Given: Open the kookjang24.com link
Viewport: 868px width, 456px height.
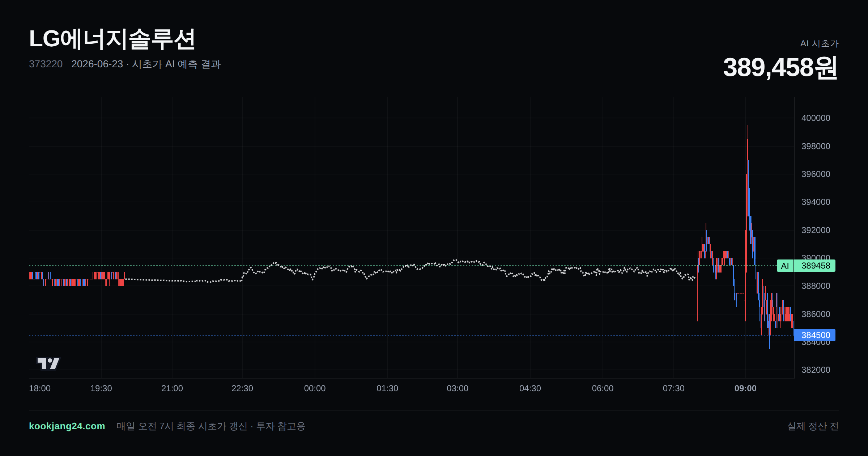Looking at the screenshot, I should (67, 426).
